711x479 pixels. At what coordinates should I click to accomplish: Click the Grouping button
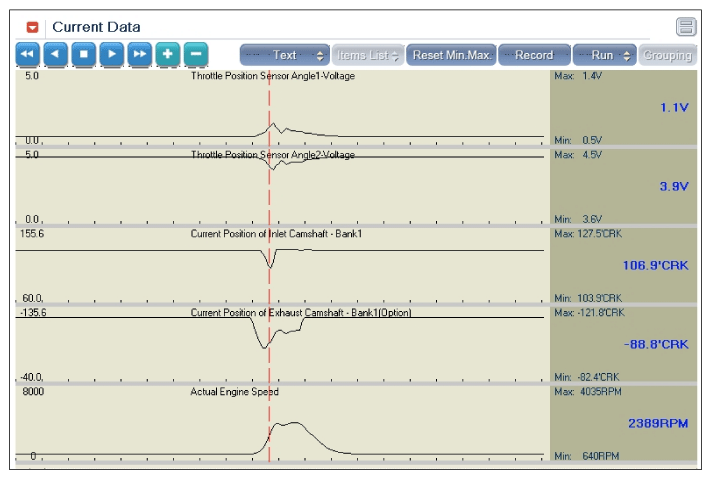click(x=667, y=55)
